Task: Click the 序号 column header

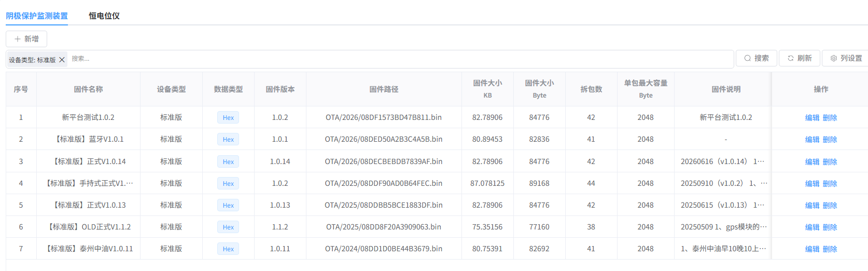Action: click(x=21, y=89)
